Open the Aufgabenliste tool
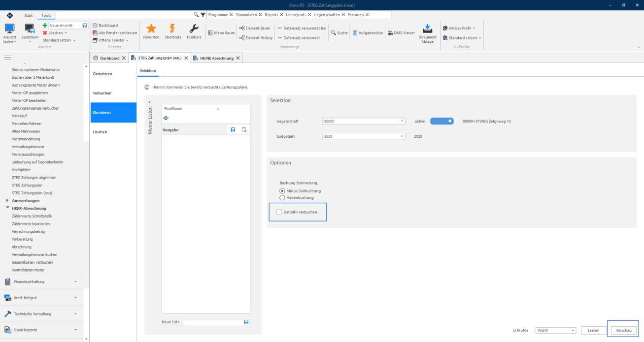 coord(367,33)
